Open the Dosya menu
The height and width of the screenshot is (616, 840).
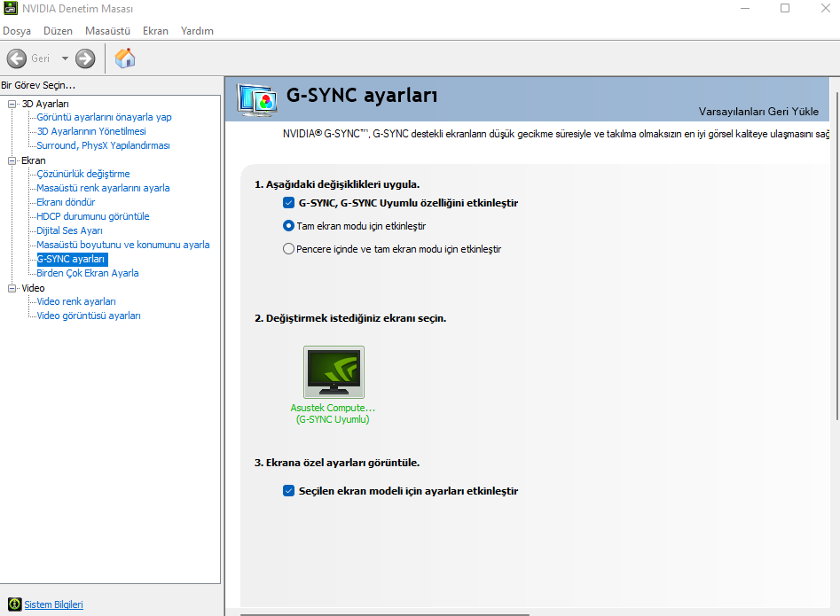click(17, 31)
